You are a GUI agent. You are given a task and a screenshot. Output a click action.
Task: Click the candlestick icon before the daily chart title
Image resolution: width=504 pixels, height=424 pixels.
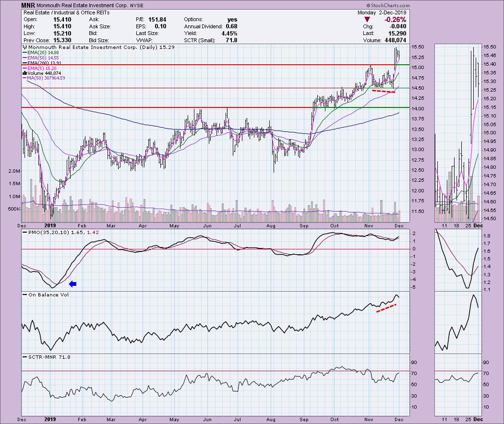[x=25, y=47]
